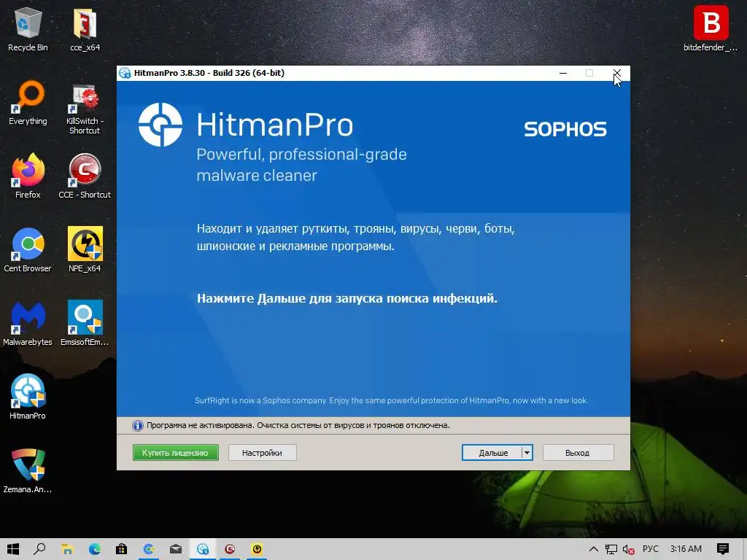The image size is (747, 560).
Task: Switch the РУС input language indicator
Action: coord(650,549)
